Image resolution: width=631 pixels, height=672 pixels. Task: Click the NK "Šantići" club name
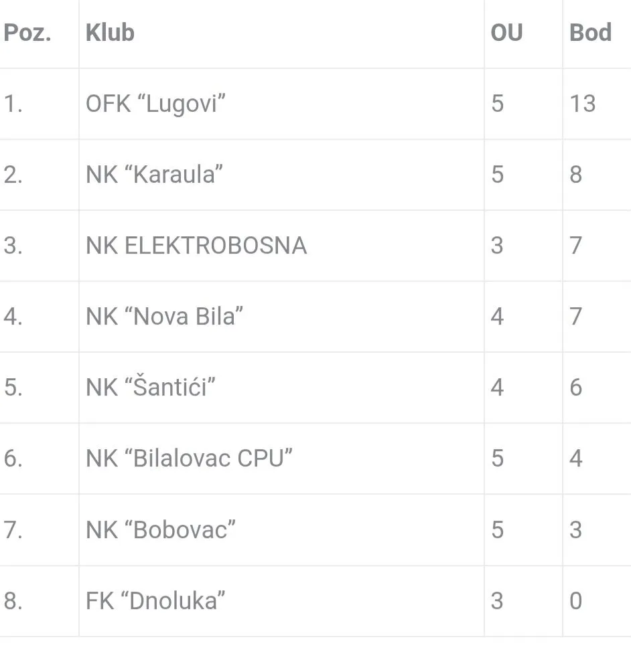(151, 388)
